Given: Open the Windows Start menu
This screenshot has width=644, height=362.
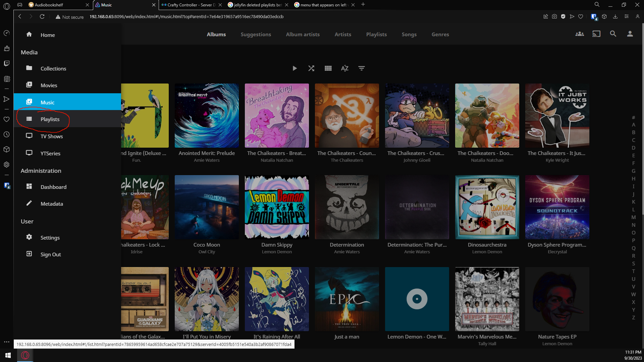Looking at the screenshot, I should 8,355.
